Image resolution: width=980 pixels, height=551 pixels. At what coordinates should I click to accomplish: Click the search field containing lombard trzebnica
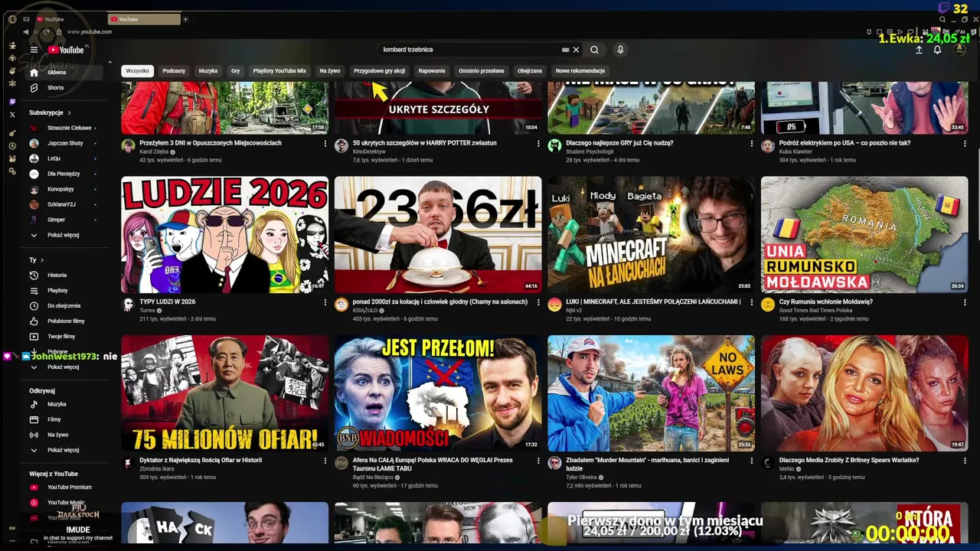471,50
